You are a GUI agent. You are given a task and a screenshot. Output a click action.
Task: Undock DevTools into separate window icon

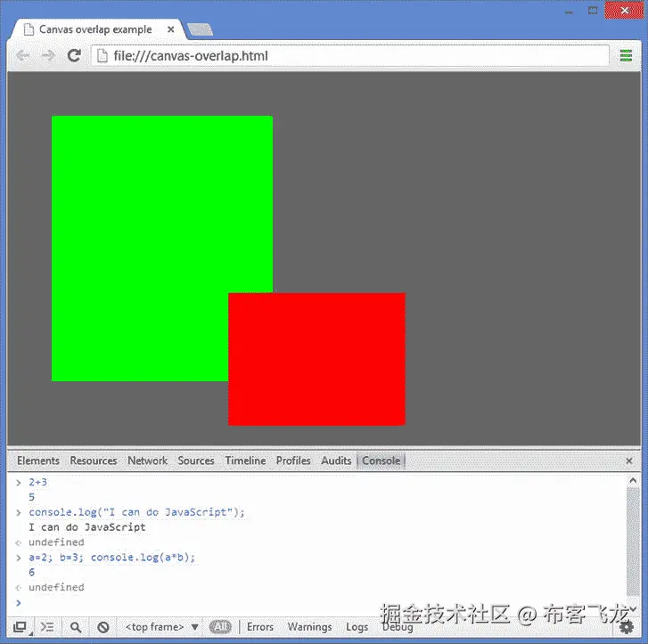click(21, 627)
